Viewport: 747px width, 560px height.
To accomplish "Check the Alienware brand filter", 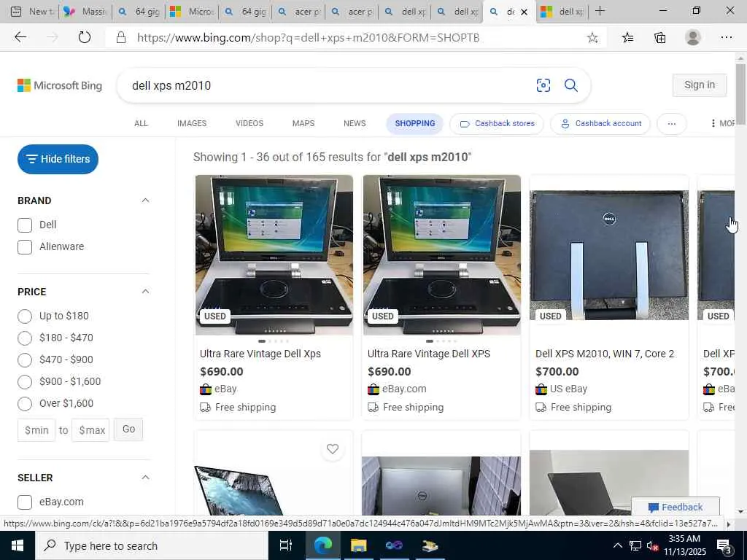I will [x=25, y=246].
